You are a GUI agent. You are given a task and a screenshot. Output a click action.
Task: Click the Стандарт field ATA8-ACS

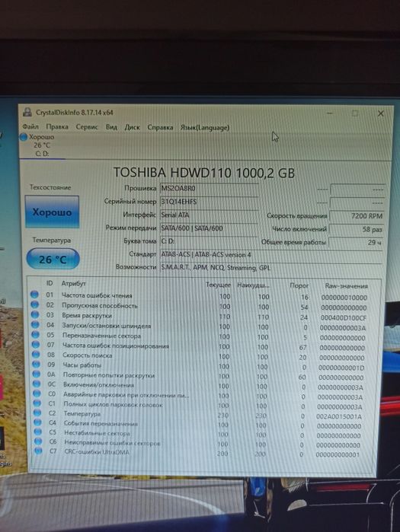(x=271, y=254)
